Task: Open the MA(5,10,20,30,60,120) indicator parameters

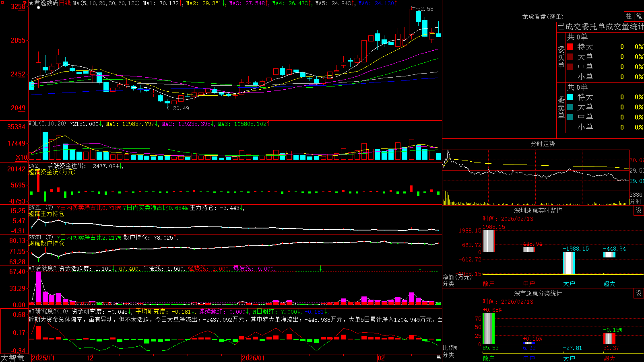Action: coord(106,3)
